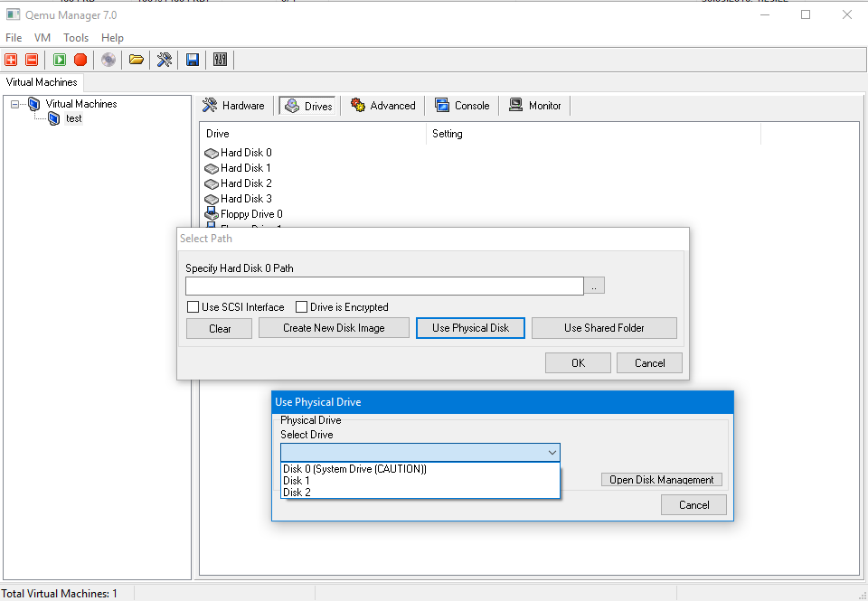Click the Virtual Machines root node icon
The width and height of the screenshot is (868, 601).
pyautogui.click(x=33, y=104)
